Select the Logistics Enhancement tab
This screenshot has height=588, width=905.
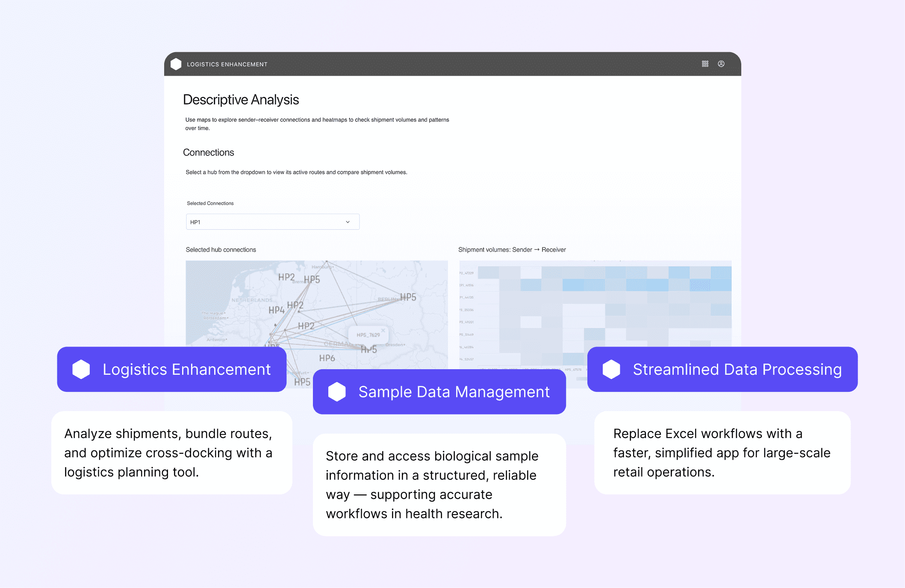[x=186, y=369]
